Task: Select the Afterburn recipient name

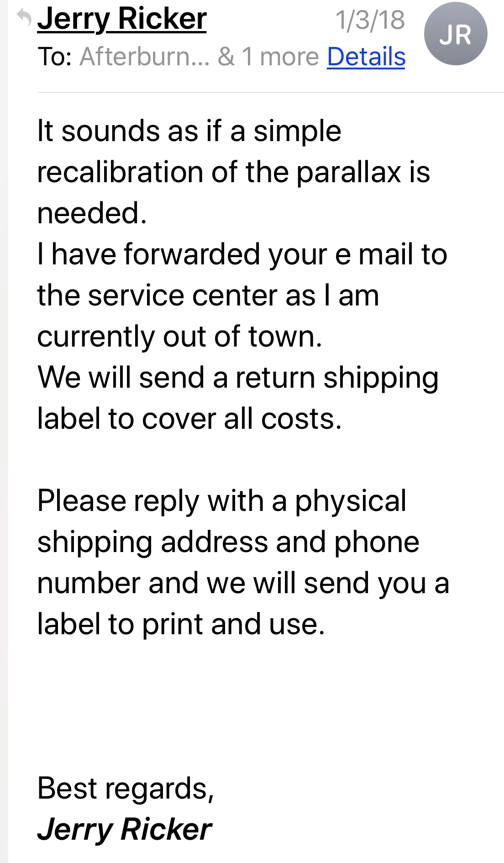Action: pos(144,57)
